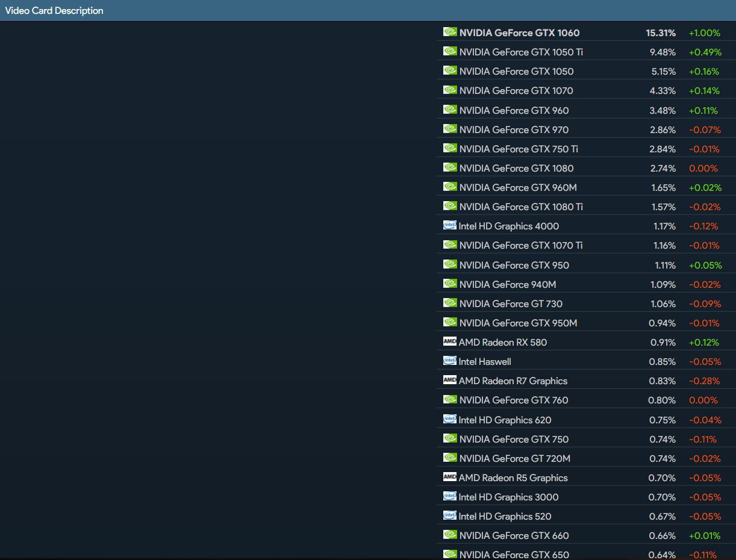
Task: Click AMD logo icon beside Radeon R5 Graphics
Action: click(449, 477)
